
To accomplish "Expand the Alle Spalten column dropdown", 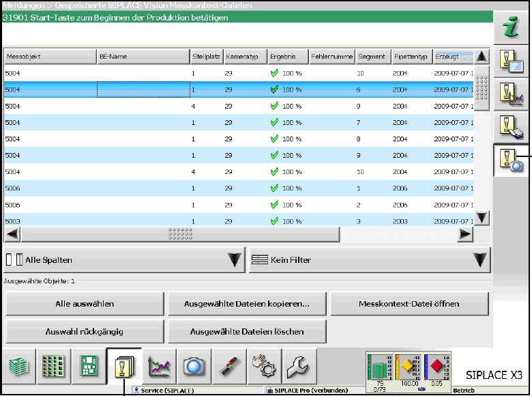I will click(124, 260).
